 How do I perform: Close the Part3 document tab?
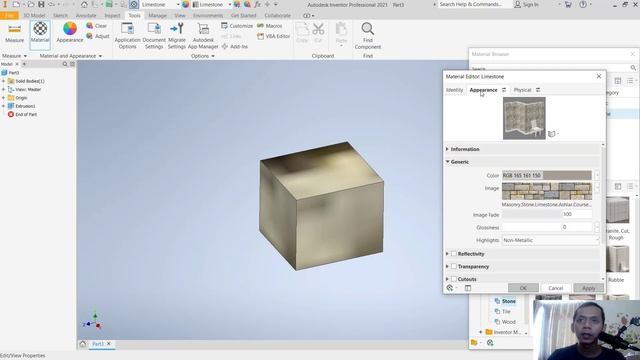(109, 344)
